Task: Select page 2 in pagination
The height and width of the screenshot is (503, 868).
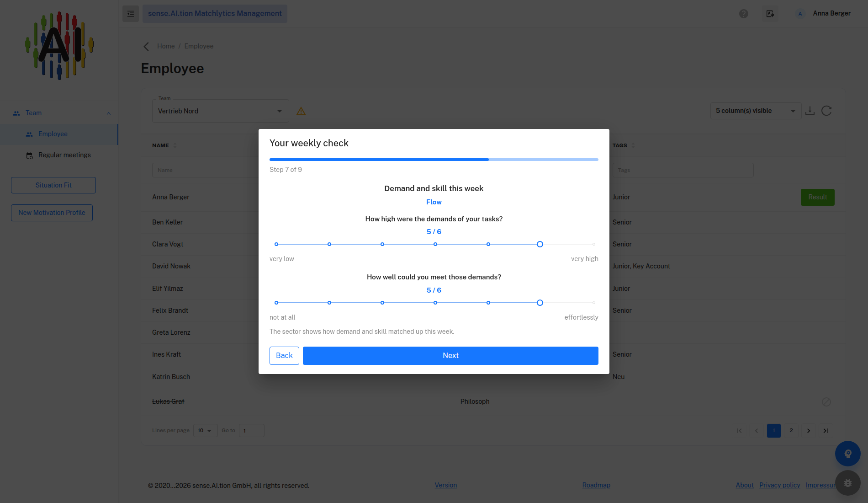Action: pos(791,431)
